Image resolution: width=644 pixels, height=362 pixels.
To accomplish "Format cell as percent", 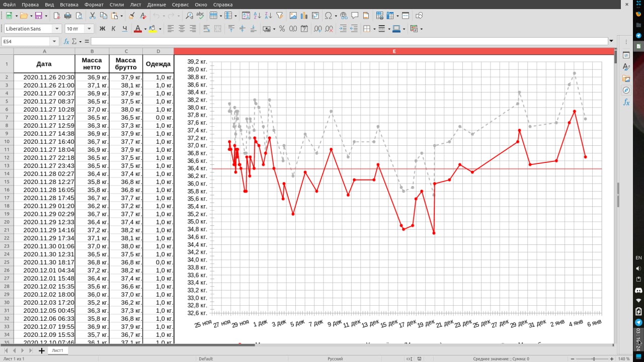I will point(282,29).
